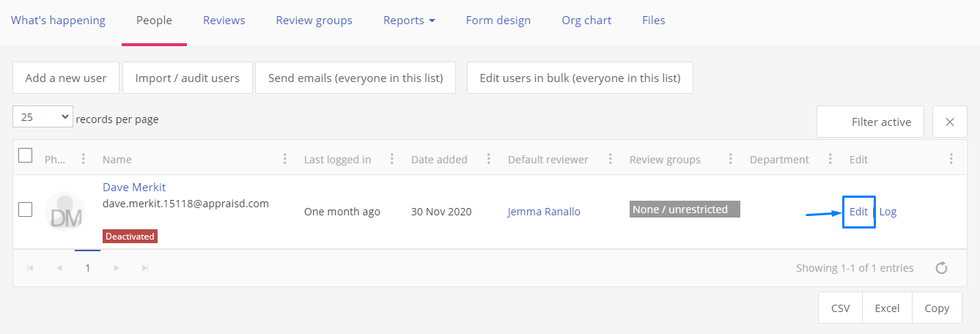Open column menu for Name header
Image resolution: width=980 pixels, height=334 pixels.
point(285,159)
